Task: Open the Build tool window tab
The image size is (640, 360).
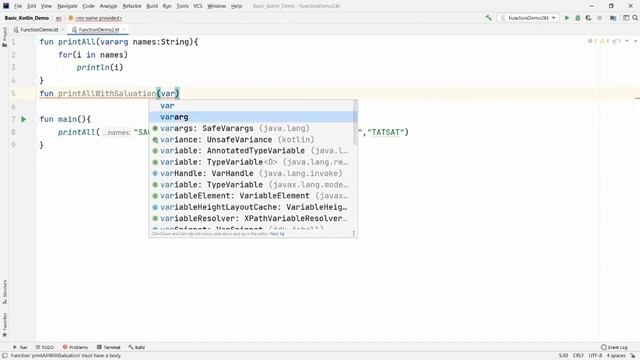Action: [x=137, y=347]
